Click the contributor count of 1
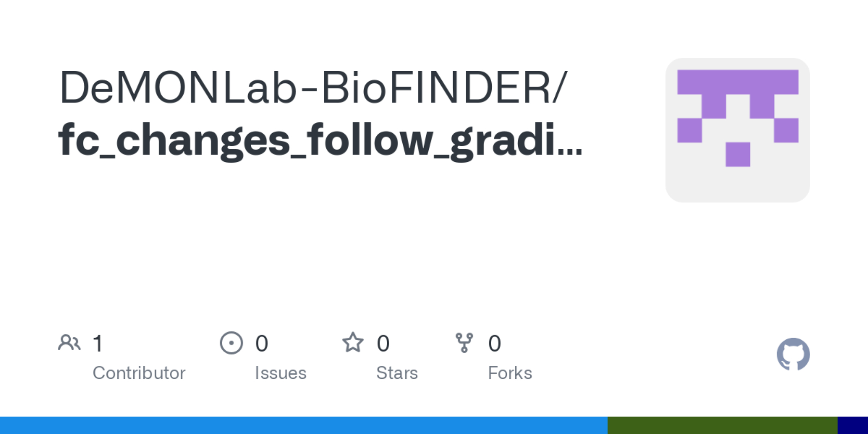 pyautogui.click(x=98, y=343)
